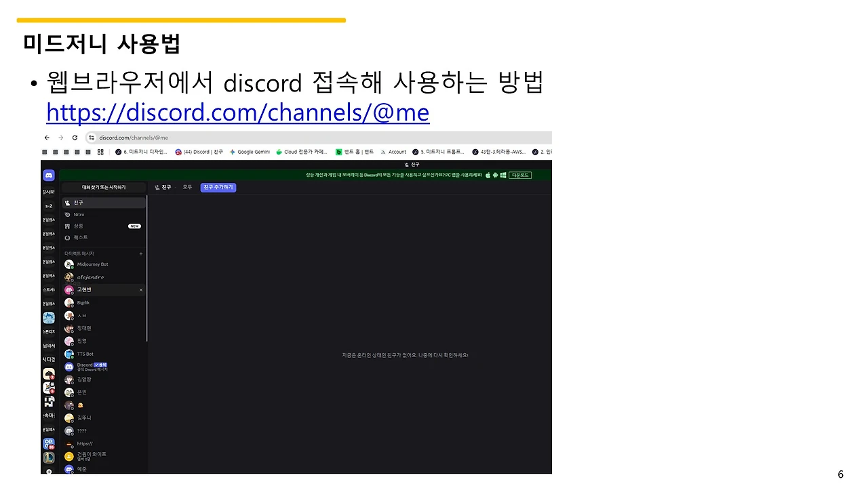
Task: Open the Midjourney Bot direct message
Action: pos(92,264)
